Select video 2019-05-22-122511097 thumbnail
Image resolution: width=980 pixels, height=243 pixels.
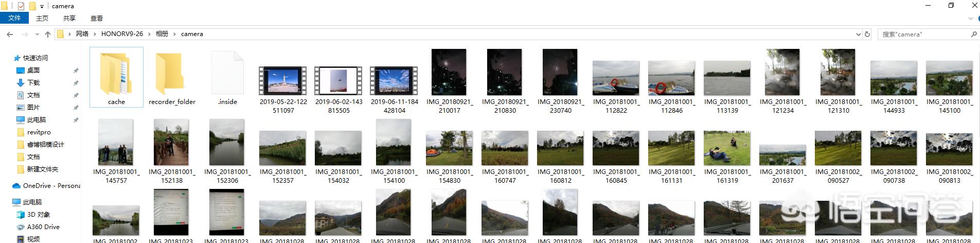(x=283, y=80)
